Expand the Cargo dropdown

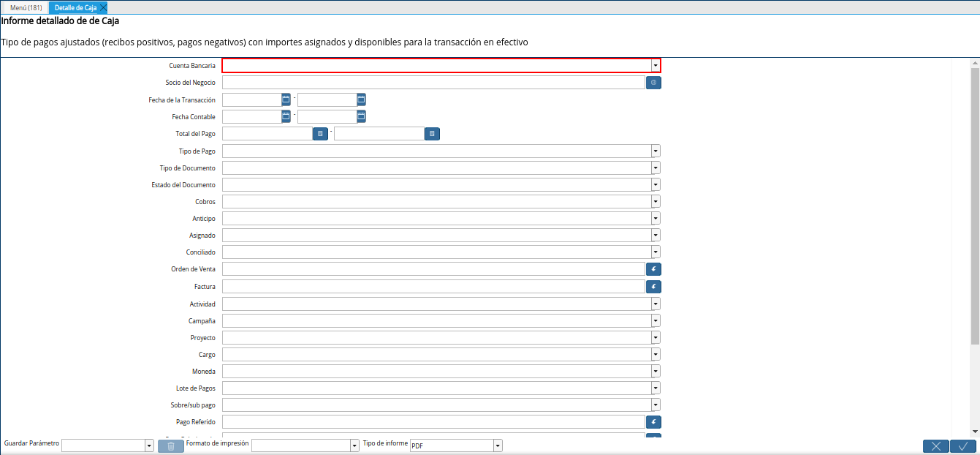tap(656, 355)
